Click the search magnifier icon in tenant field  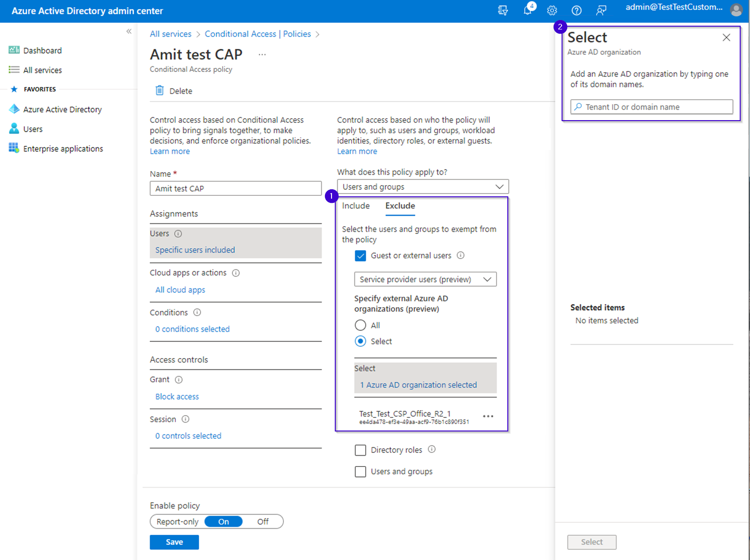578,107
